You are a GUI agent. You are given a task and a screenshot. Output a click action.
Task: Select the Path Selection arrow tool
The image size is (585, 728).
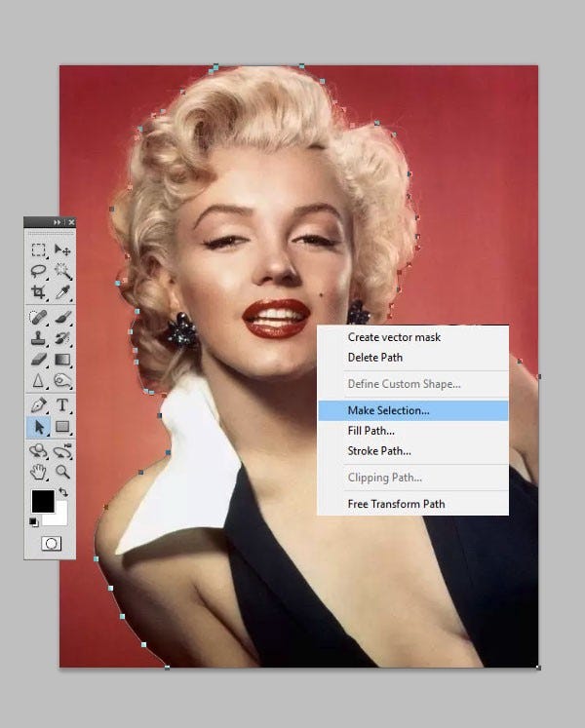38,426
